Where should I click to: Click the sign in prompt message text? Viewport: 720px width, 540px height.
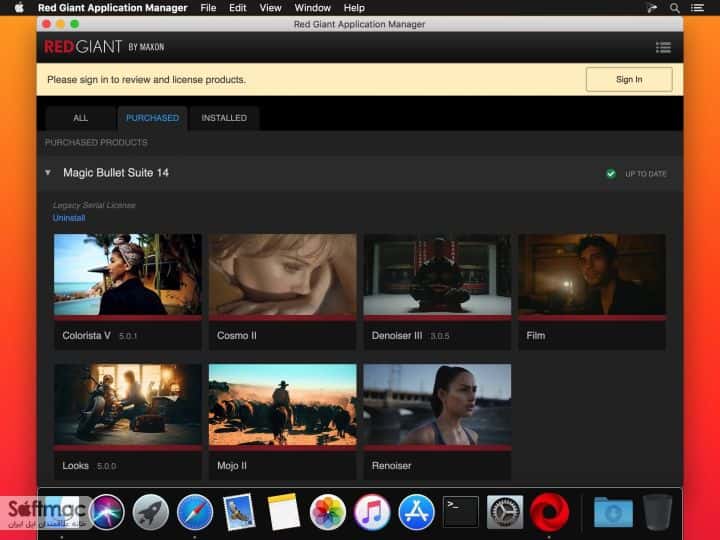[146, 79]
